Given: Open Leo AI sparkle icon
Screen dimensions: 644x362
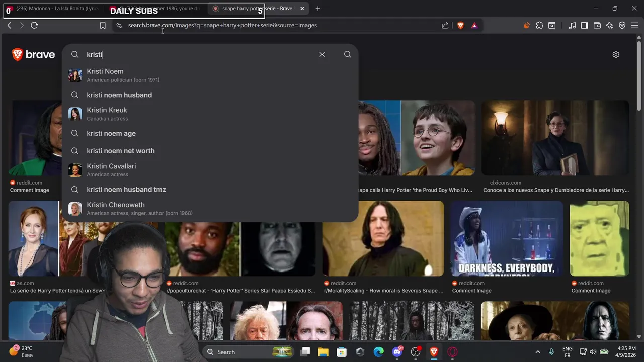Looking at the screenshot, I should [x=610, y=25].
